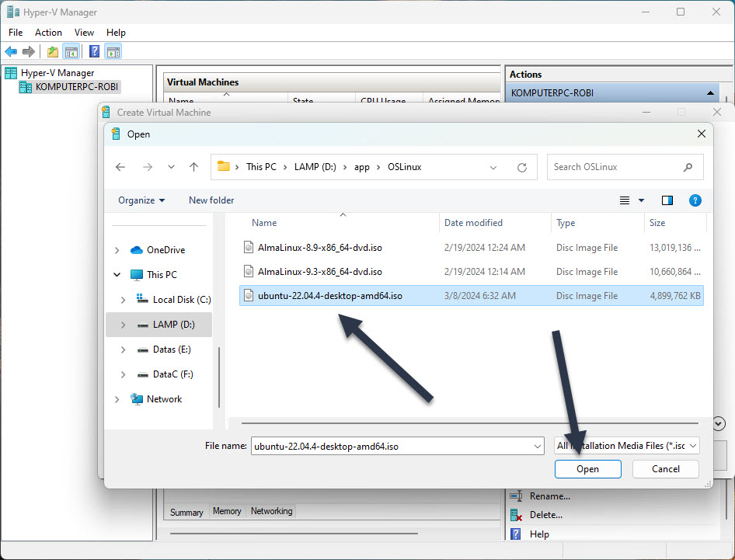Click the show/hide action pane toolbar icon
The image size is (735, 560).
(113, 51)
